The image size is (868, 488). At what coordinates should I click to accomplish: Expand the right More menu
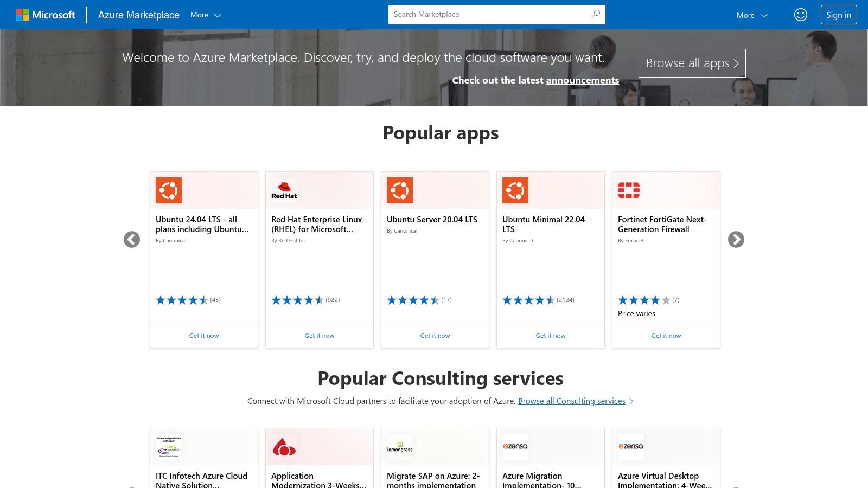point(752,15)
